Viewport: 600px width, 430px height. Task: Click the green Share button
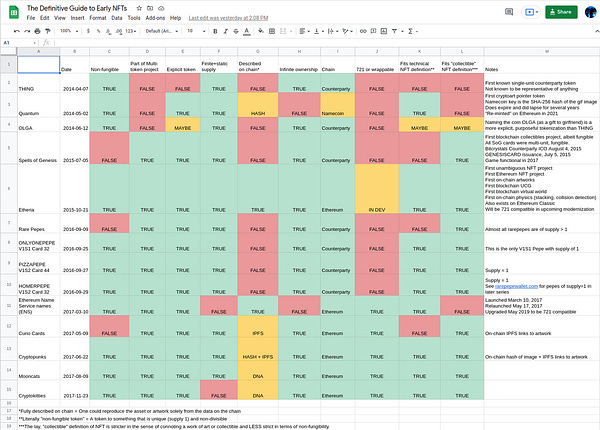[x=561, y=12]
